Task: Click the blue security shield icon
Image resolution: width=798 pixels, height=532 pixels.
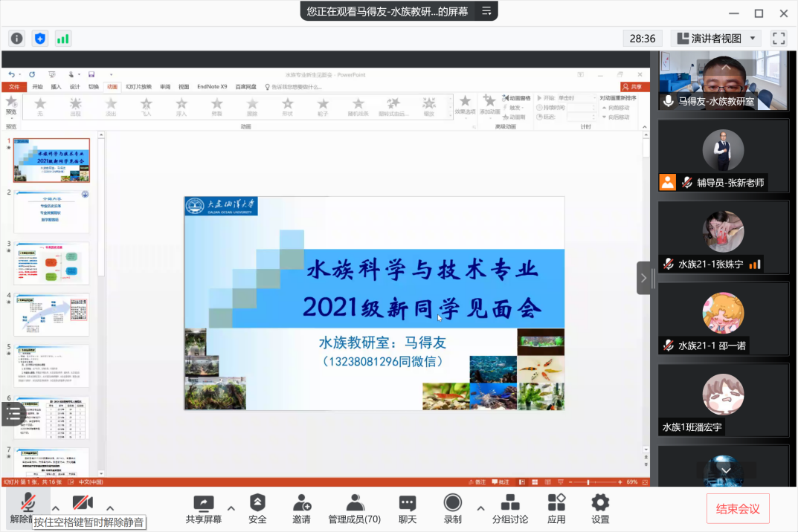Action: coord(40,39)
